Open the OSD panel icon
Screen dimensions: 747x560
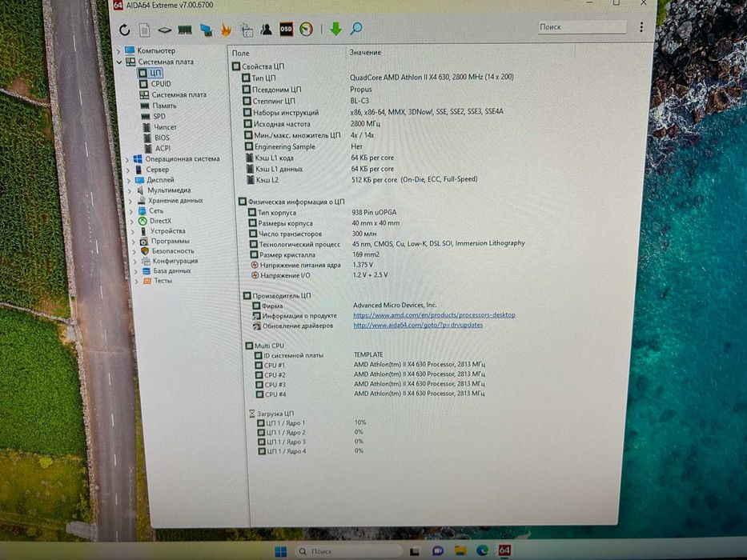[x=286, y=29]
